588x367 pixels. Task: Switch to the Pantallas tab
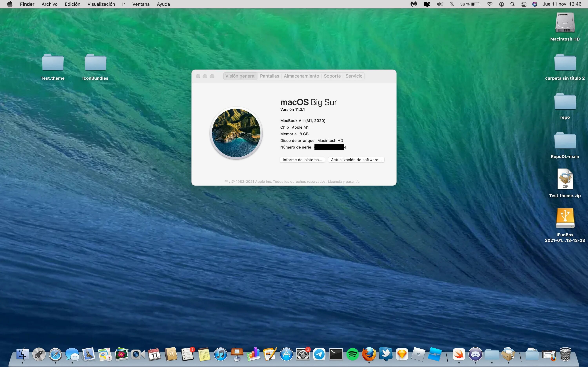click(269, 76)
